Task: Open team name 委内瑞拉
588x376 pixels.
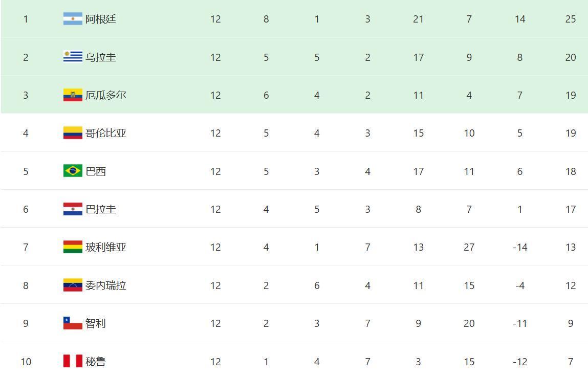Action: click(x=106, y=285)
